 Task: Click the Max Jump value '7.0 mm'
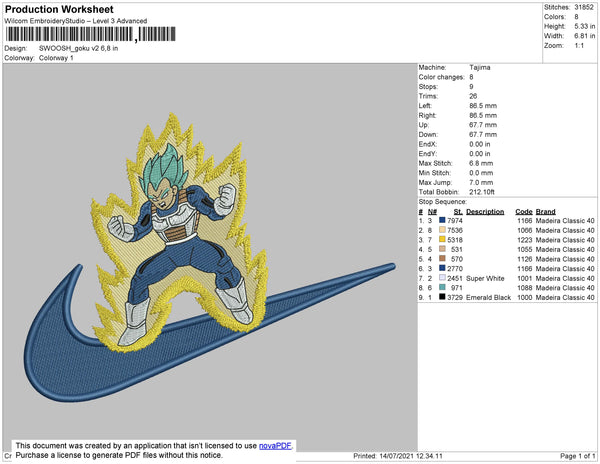[x=481, y=182]
